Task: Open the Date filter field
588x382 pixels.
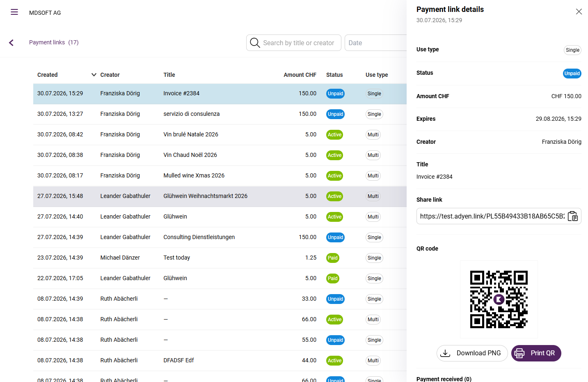Action: point(375,43)
